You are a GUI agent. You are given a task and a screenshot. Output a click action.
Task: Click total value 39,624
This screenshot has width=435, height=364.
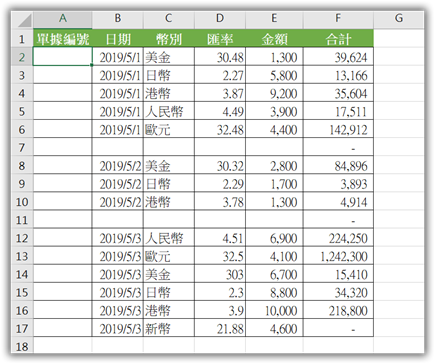[351, 57]
